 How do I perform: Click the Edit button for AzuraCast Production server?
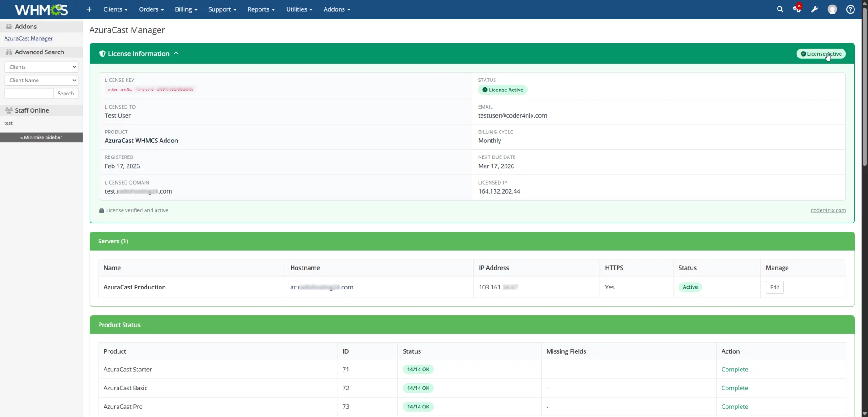tap(774, 287)
